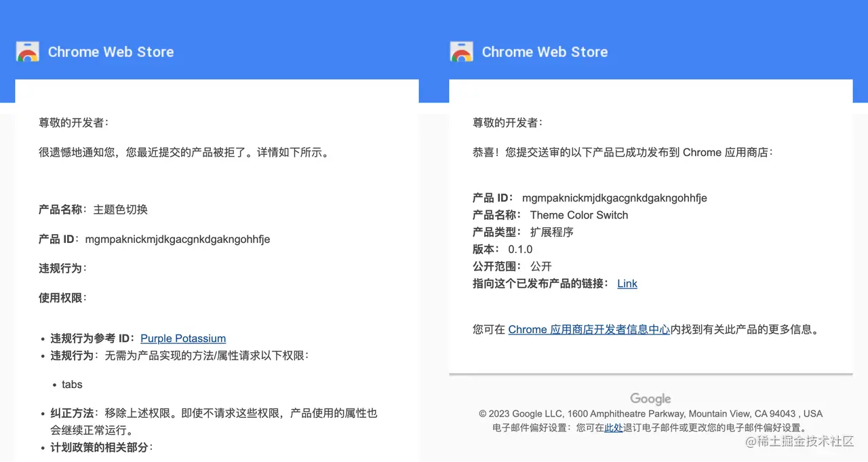
Task: Click the Google copyright address line
Action: pos(650,414)
